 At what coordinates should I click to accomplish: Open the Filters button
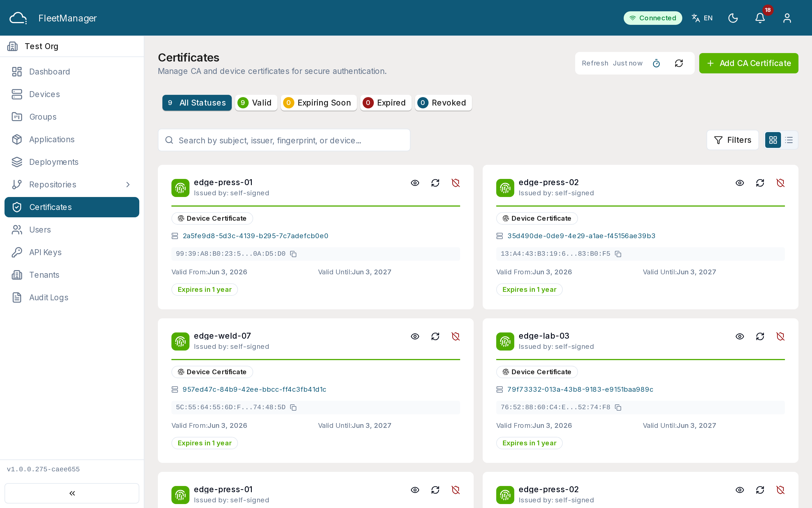tap(732, 140)
